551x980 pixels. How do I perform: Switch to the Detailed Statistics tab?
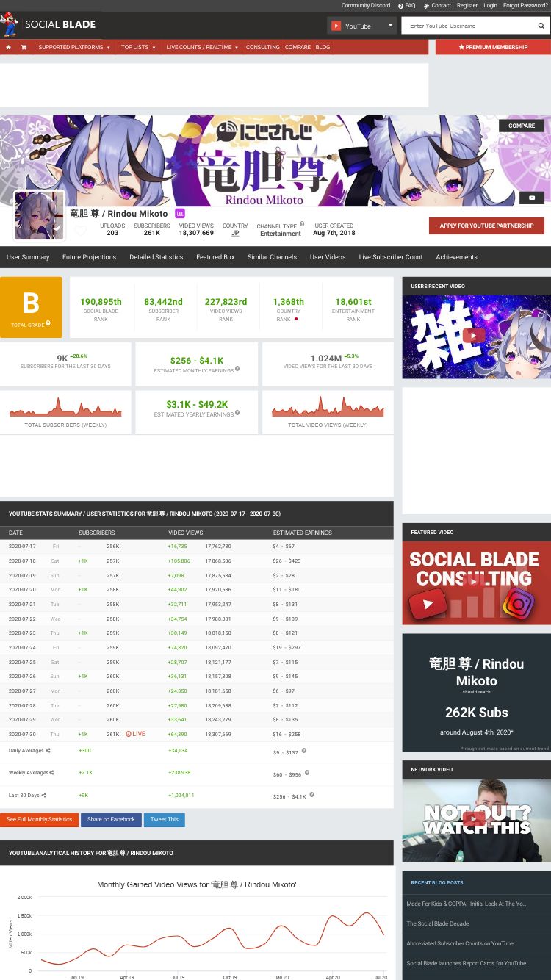coord(156,257)
